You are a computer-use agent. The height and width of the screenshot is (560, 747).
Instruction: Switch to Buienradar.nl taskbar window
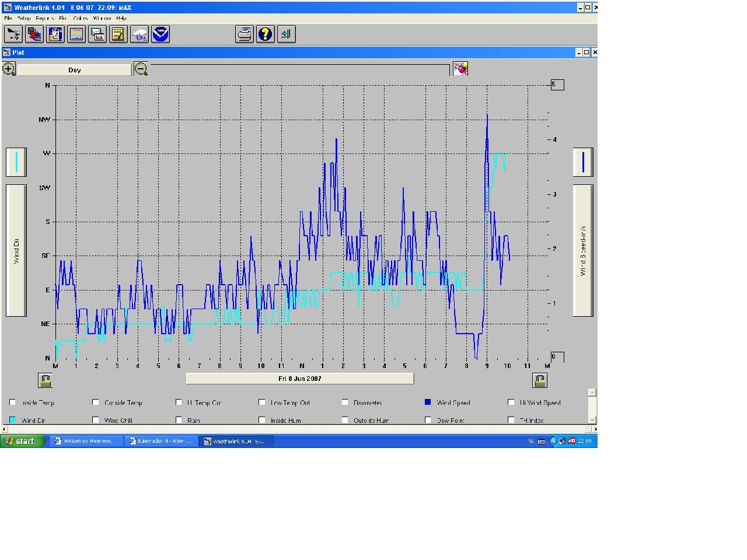pos(160,441)
